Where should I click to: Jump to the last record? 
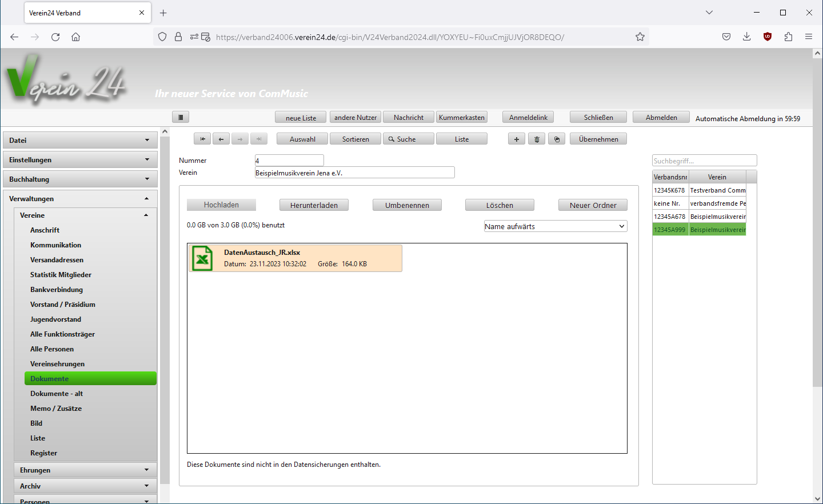point(259,139)
